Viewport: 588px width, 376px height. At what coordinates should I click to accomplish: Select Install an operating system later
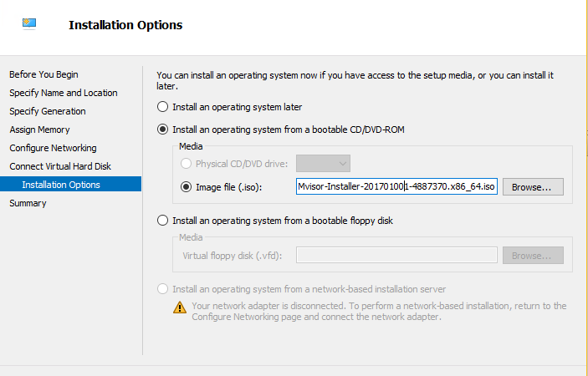pos(162,107)
